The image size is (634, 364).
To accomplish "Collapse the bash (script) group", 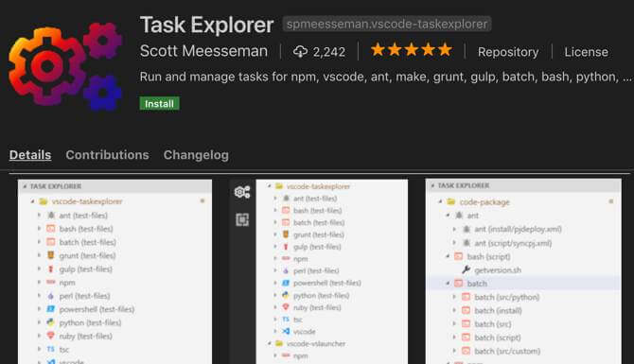I will pyautogui.click(x=448, y=256).
